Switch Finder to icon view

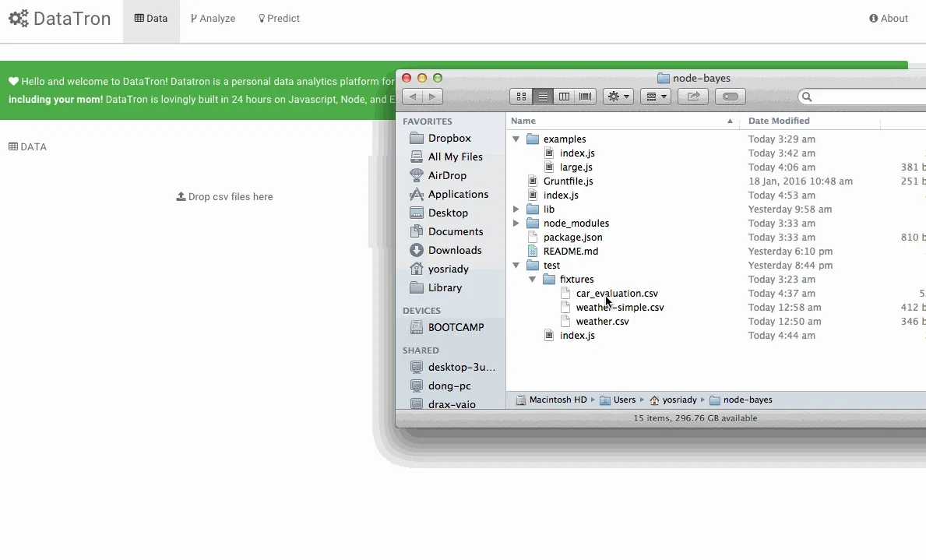pos(521,97)
